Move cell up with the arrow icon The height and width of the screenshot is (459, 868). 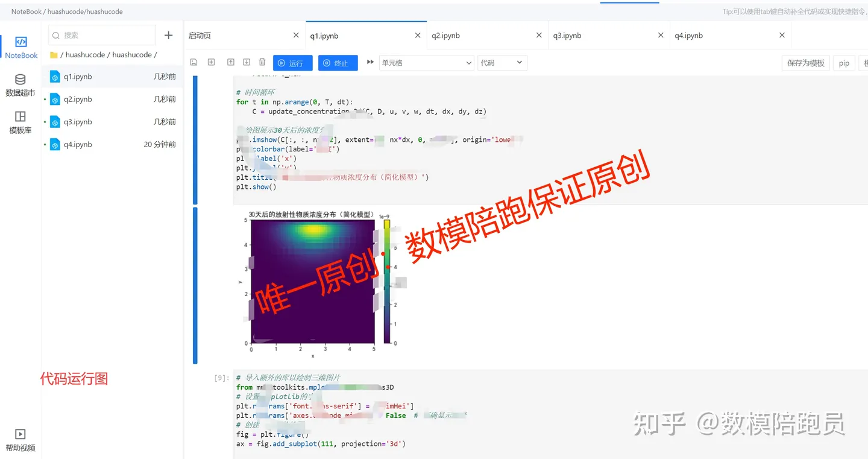[x=230, y=62]
